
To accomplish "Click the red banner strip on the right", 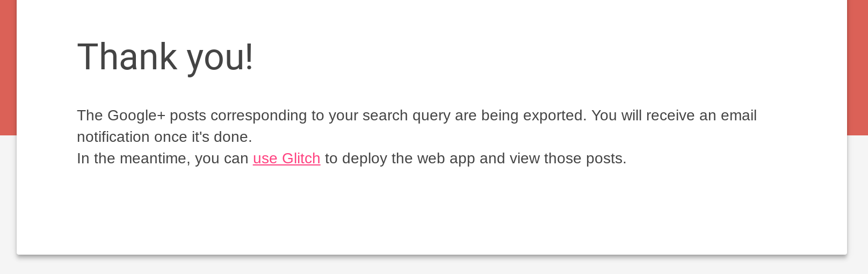I will click(857, 67).
